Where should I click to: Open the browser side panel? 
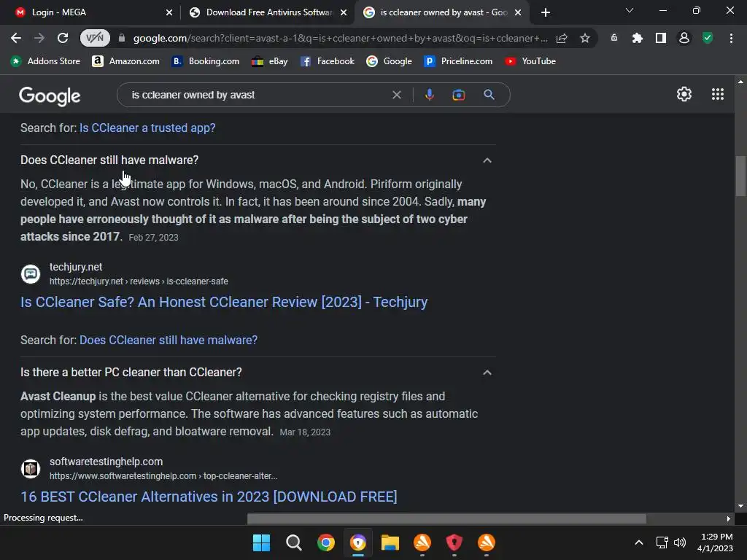pos(660,38)
